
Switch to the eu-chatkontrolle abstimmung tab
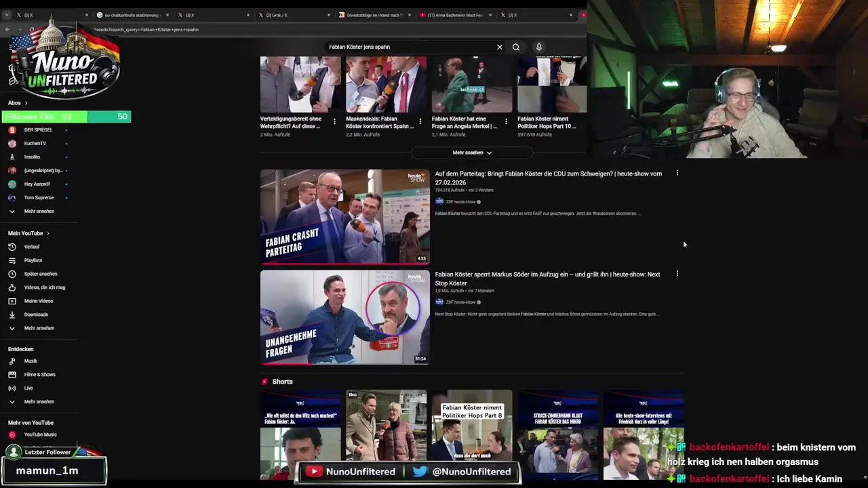(x=132, y=15)
